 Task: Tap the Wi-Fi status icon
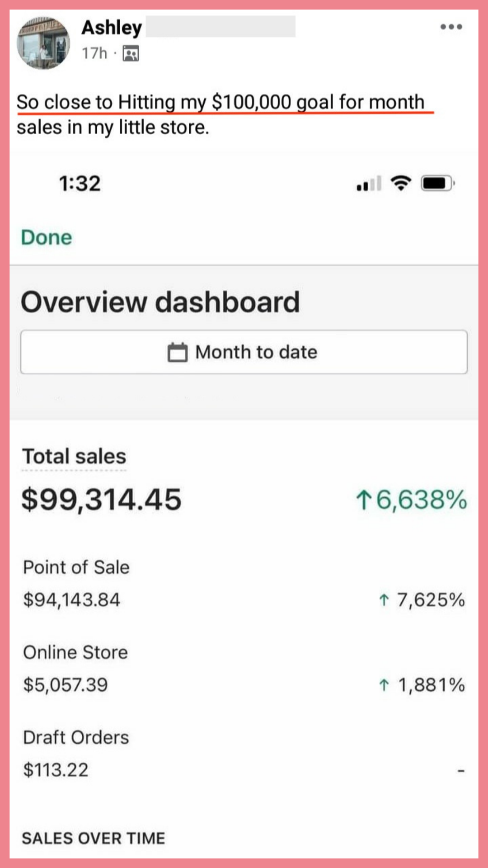[401, 183]
